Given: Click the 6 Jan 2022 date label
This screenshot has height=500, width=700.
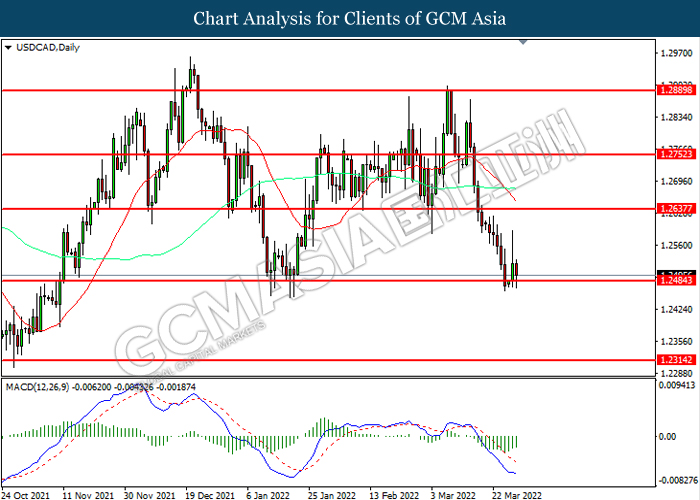Looking at the screenshot, I should [x=268, y=495].
